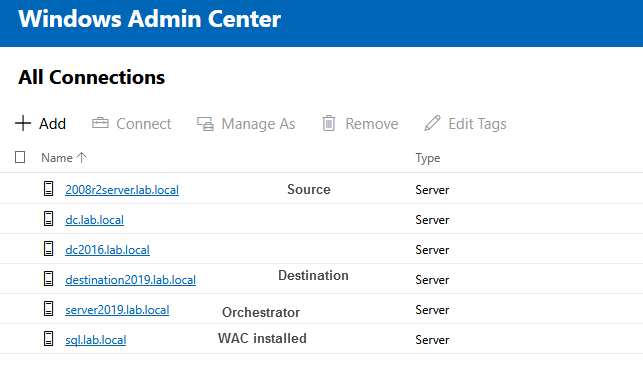This screenshot has height=387, width=643.
Task: Click Server type in destination2019 row
Action: click(x=432, y=280)
